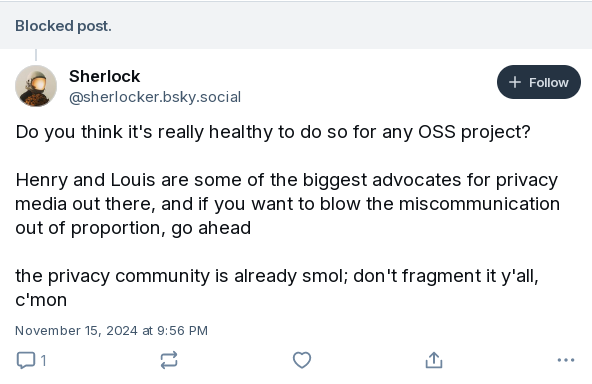The image size is (592, 384).
Task: Click the Sherlock display name
Action: pyautogui.click(x=105, y=76)
